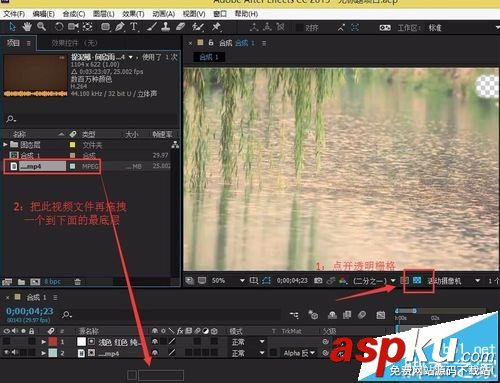The width and height of the screenshot is (500, 383).
Task: Select the Unified Camera tool
Action: tap(73, 27)
